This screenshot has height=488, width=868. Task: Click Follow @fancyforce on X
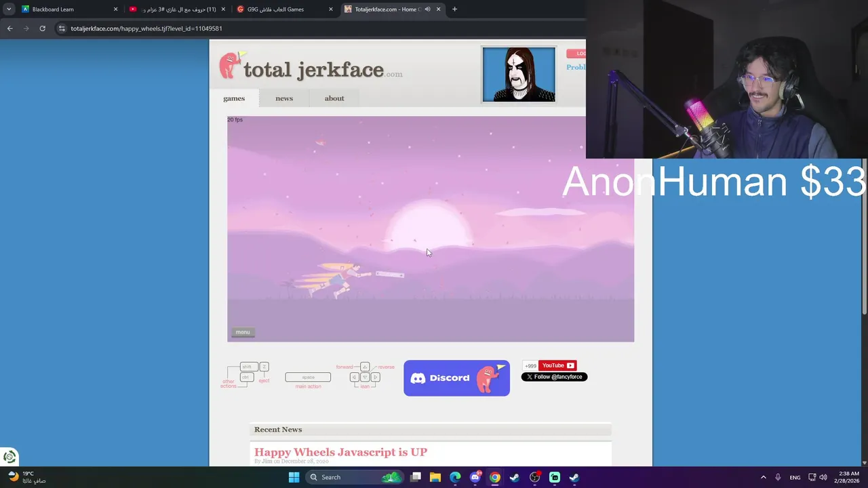[x=554, y=377]
